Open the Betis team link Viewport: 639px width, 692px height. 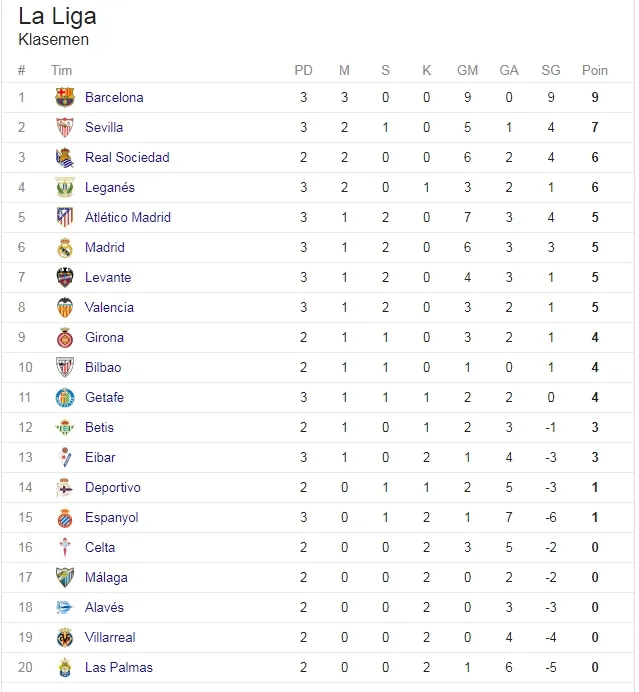(99, 427)
